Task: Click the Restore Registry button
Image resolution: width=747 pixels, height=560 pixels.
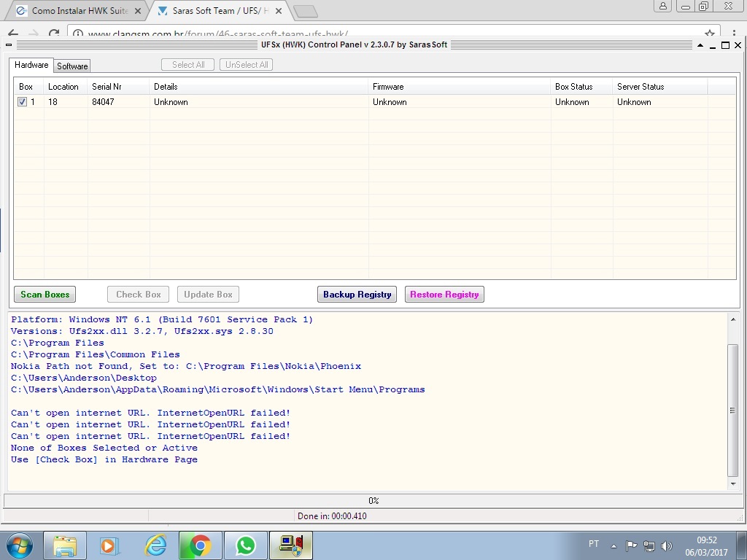Action: (444, 295)
